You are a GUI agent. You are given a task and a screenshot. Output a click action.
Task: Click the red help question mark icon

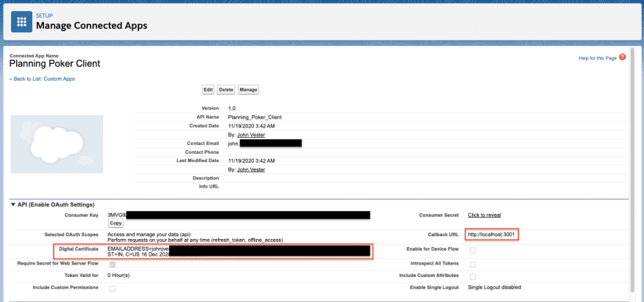pos(622,57)
